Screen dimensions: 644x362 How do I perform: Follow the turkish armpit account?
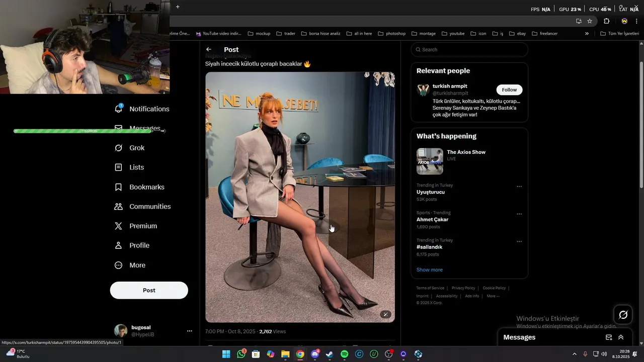(x=509, y=89)
